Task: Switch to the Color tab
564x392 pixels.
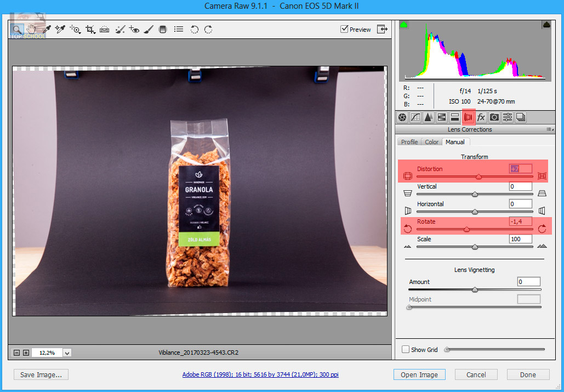Action: point(432,142)
